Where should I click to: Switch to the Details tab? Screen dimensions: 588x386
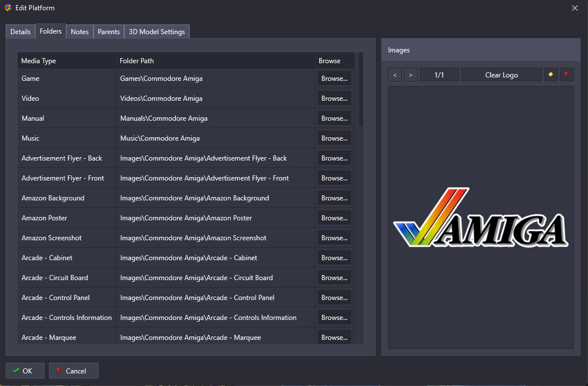(21, 31)
